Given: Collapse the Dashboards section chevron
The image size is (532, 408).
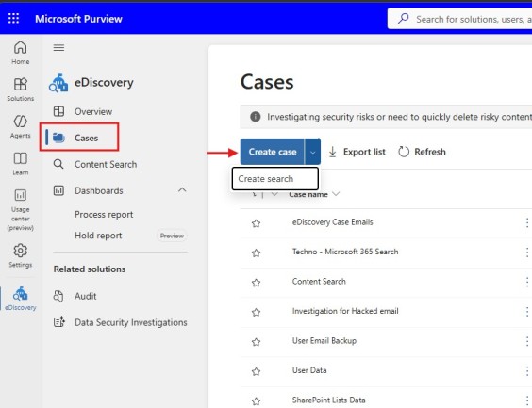Looking at the screenshot, I should tap(182, 189).
